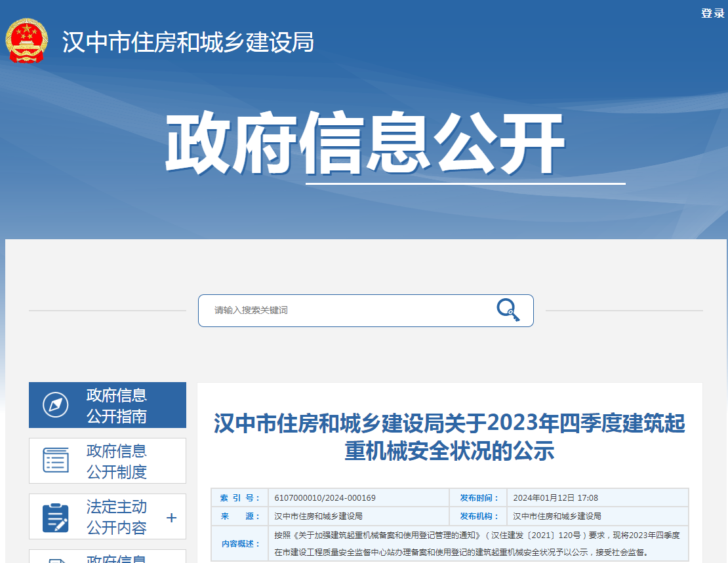
Task: Click the compass icon for 政府信息公开指南
Action: 56,405
